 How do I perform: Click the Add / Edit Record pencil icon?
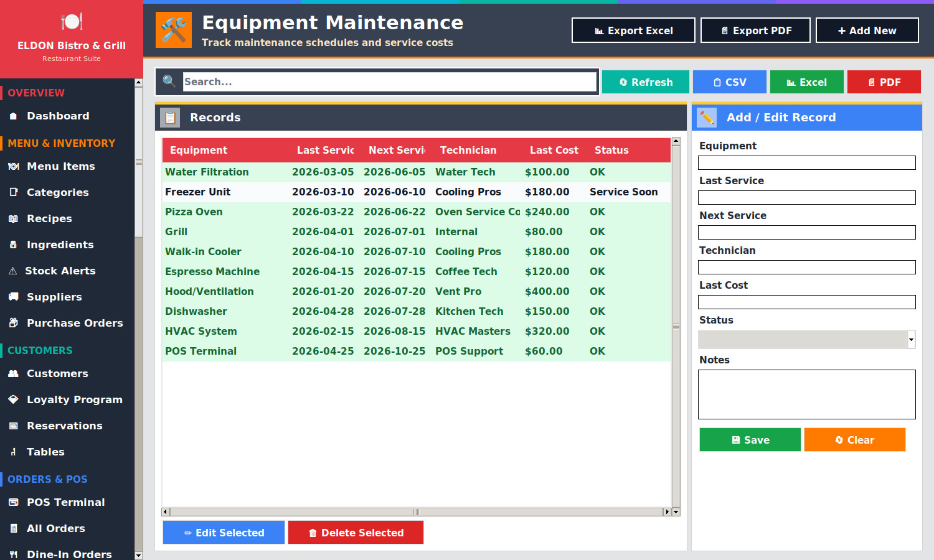707,118
